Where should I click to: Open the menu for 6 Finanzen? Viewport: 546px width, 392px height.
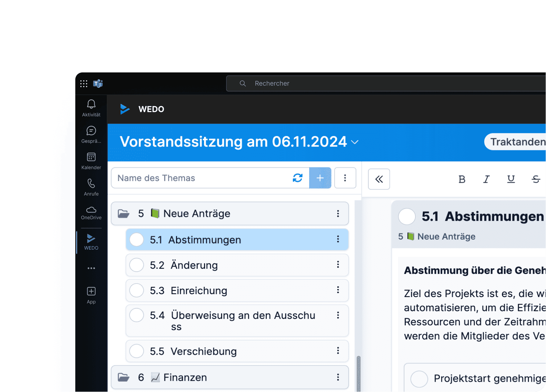pos(338,377)
